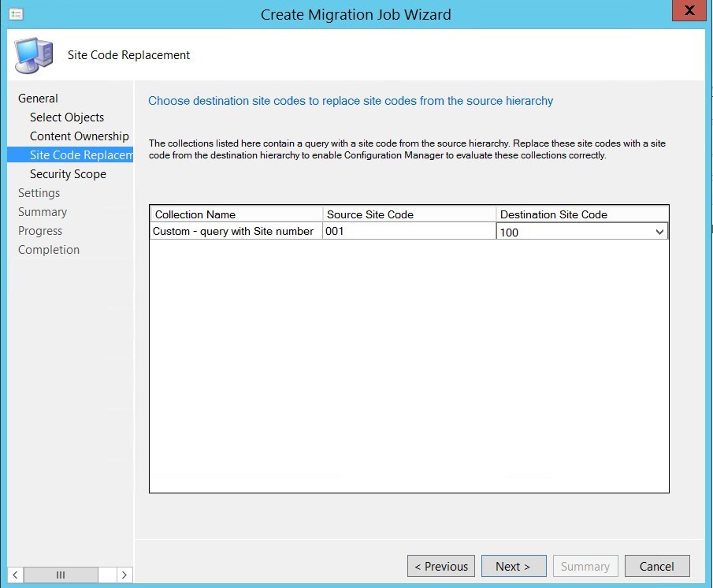Open the Select Objects step
The width and height of the screenshot is (713, 588).
66,117
